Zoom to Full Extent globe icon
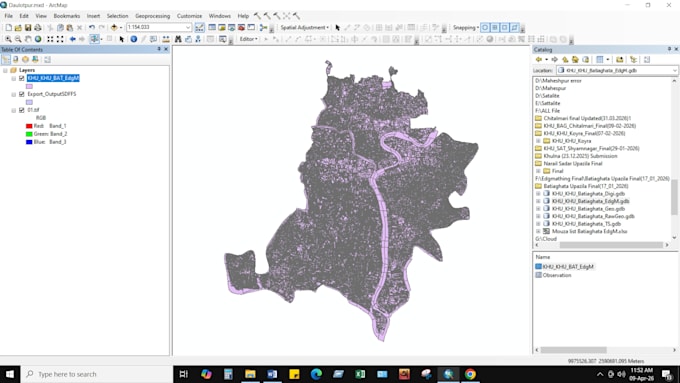680x383 pixels. pyautogui.click(x=38, y=39)
